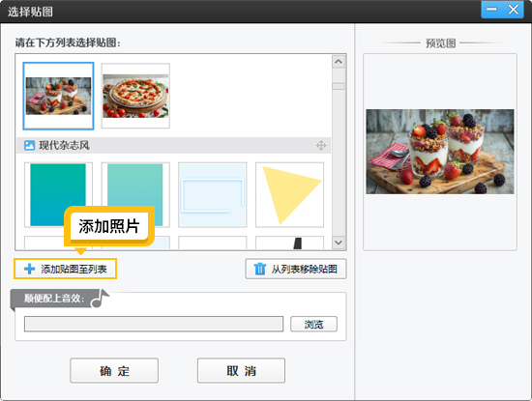Click the 浏览 button for sound effects
The height and width of the screenshot is (401, 532).
click(x=313, y=324)
